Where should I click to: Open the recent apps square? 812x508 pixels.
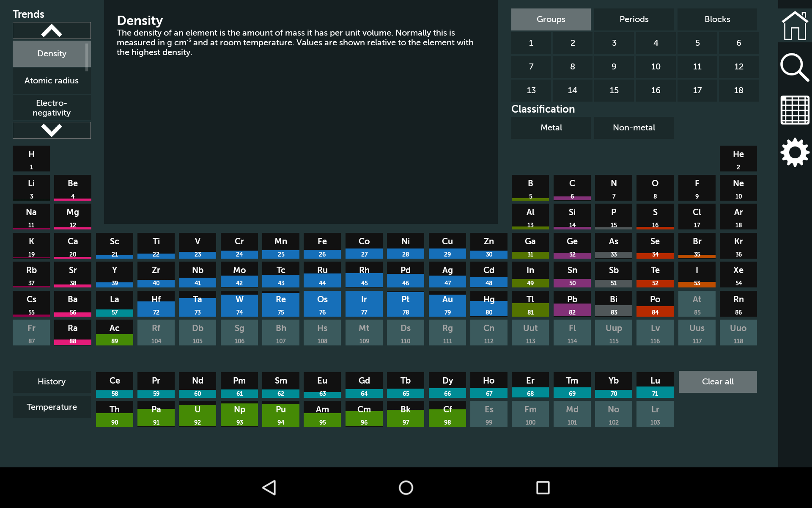point(543,488)
